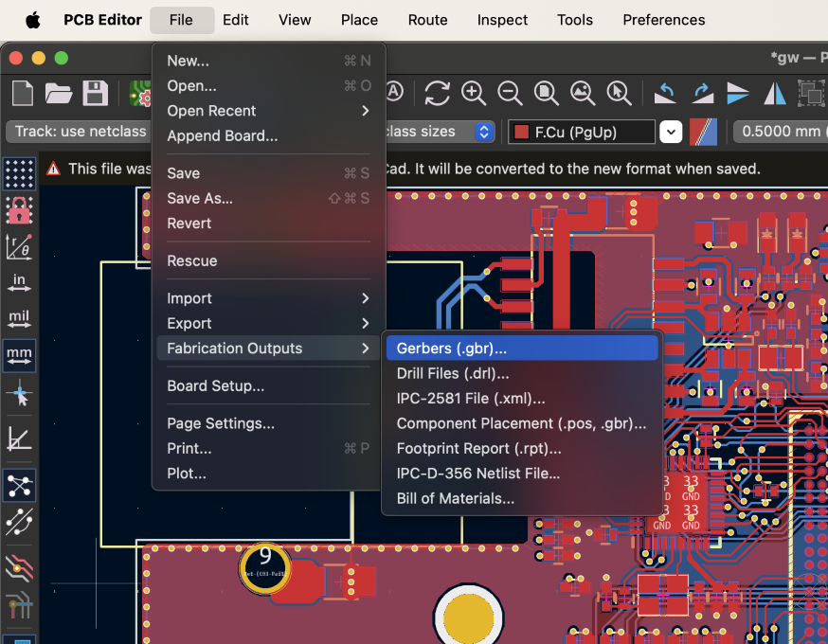Click the angle constraint icon in left toolbar
Screen dimensions: 828x644
pos(20,438)
